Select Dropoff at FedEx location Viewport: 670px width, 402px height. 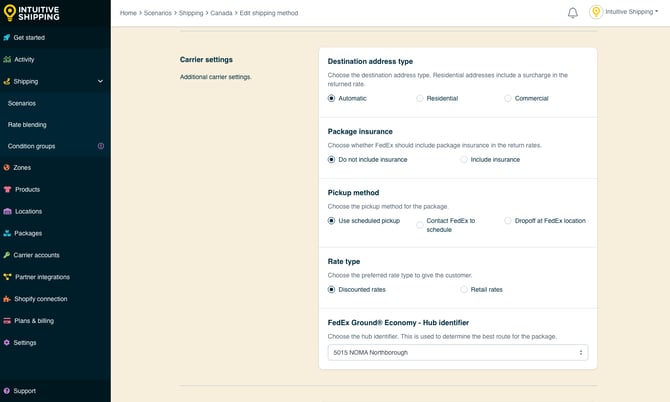point(508,220)
